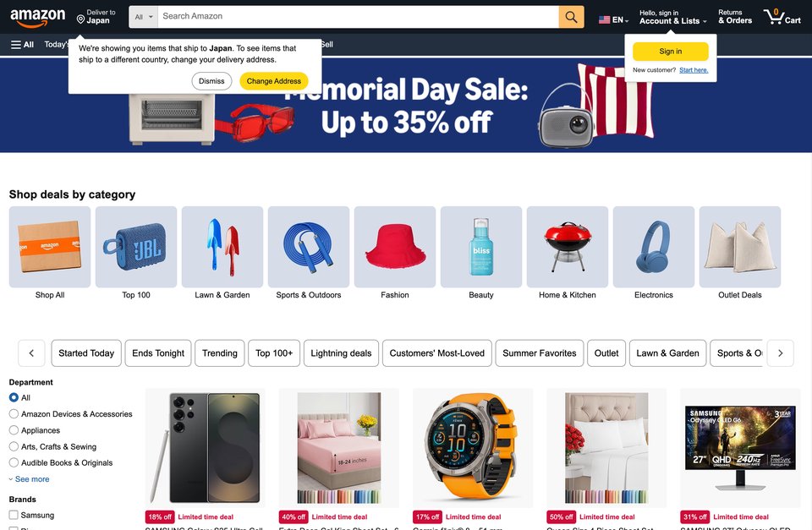This screenshot has width=812, height=530.
Task: Click the next arrow of filter carousel
Action: pos(781,353)
